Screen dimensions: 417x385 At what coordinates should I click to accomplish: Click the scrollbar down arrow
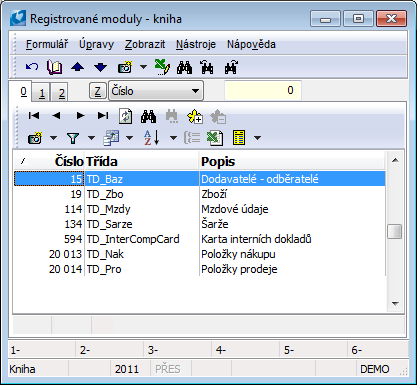395,304
